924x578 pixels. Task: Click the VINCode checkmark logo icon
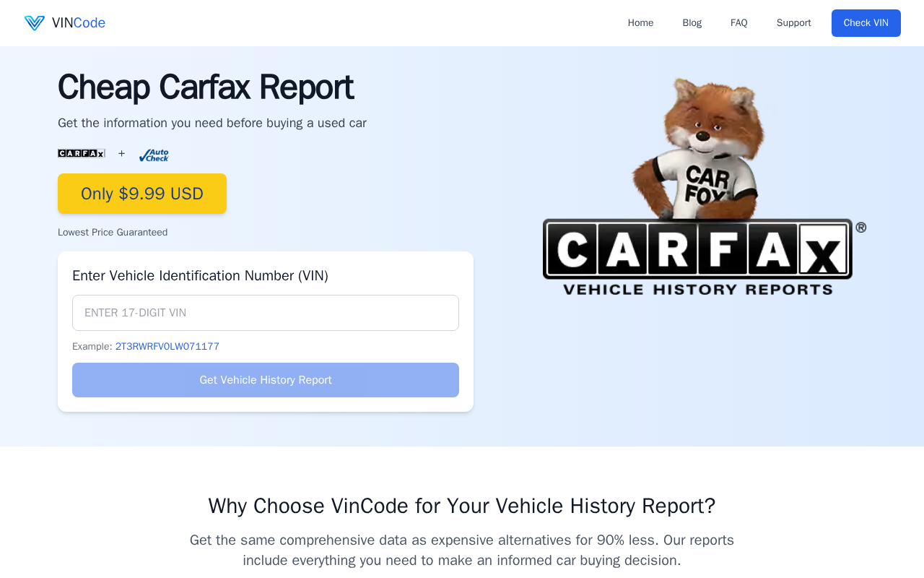pyautogui.click(x=35, y=23)
